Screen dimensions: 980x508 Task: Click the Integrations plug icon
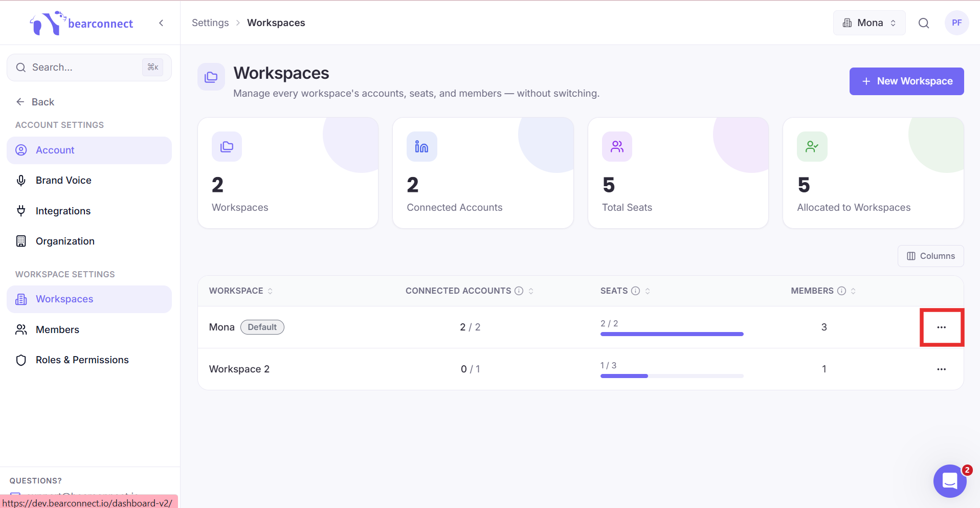[21, 211]
